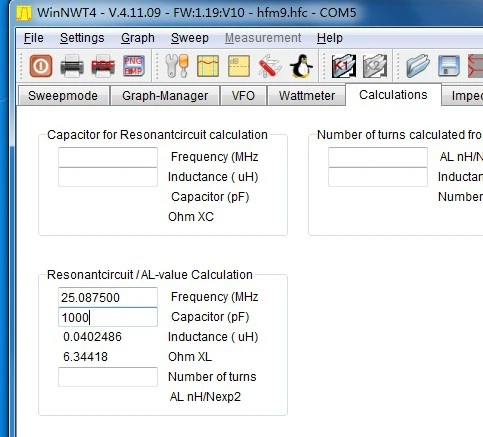Viewport: 483px width, 437px height.
Task: Click Inductance field in Capacitor for Resonantcircuit group
Action: point(108,177)
